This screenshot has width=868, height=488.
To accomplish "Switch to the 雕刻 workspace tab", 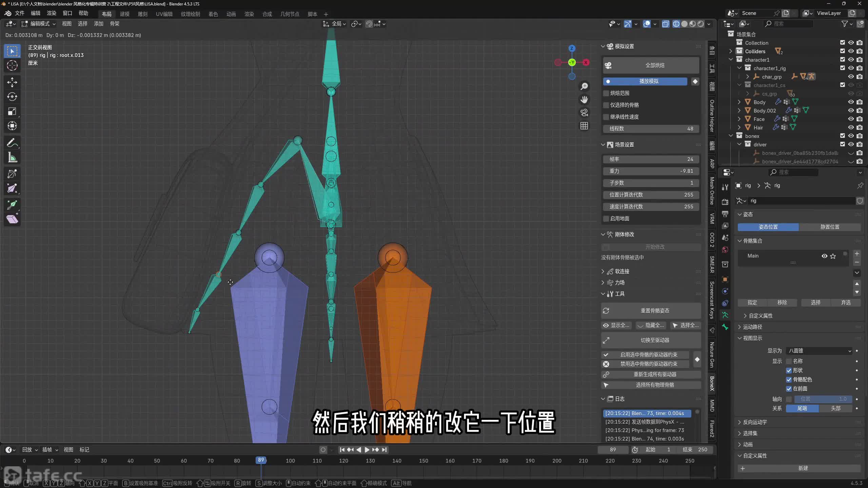I will pyautogui.click(x=142, y=14).
